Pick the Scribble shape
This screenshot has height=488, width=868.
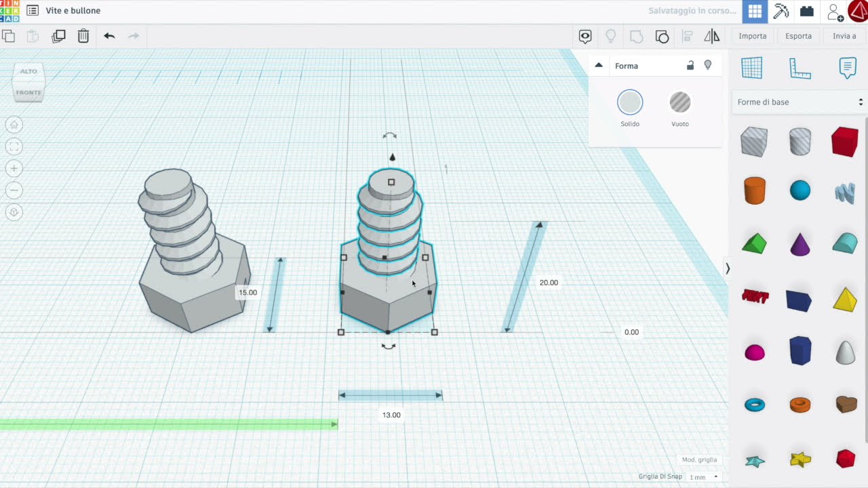point(845,192)
